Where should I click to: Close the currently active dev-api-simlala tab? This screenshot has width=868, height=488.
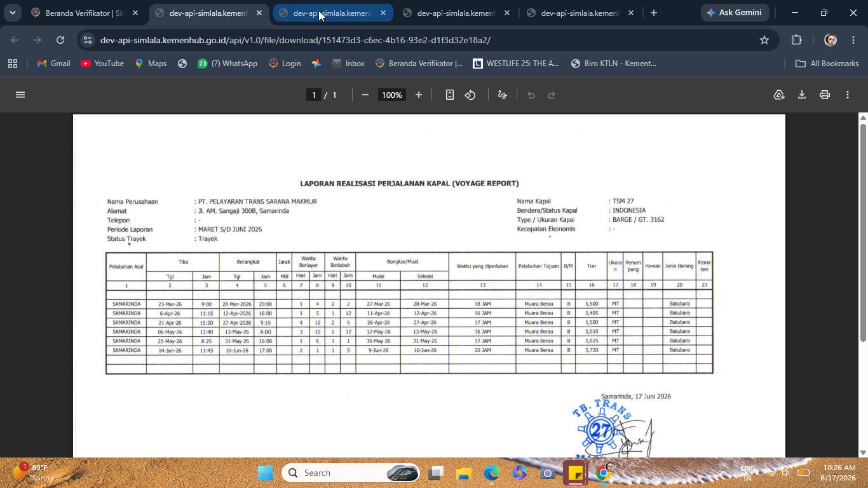click(x=259, y=13)
